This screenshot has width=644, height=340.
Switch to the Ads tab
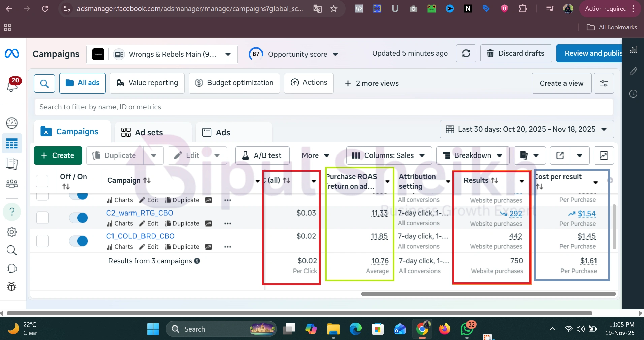(223, 133)
